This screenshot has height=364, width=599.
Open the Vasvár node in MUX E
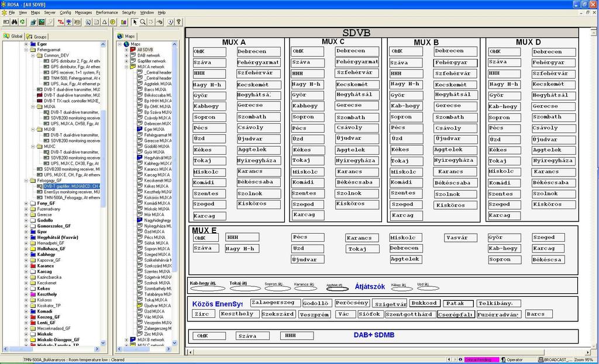pos(461,238)
